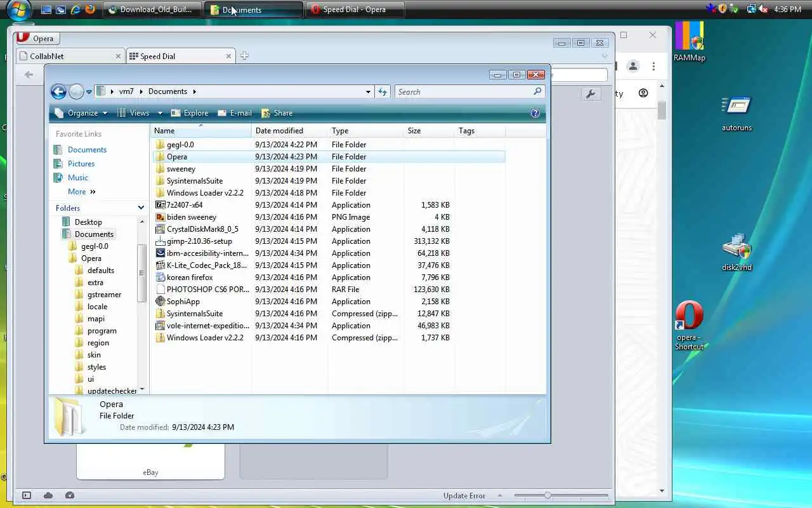Sort by the Date modified column

coord(290,131)
